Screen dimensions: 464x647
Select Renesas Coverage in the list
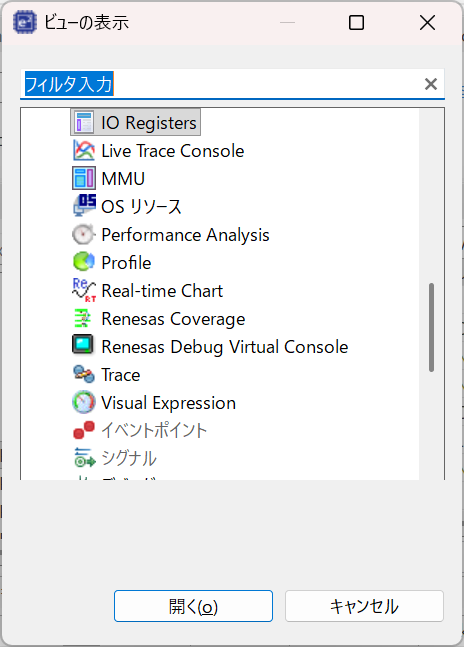(x=173, y=319)
